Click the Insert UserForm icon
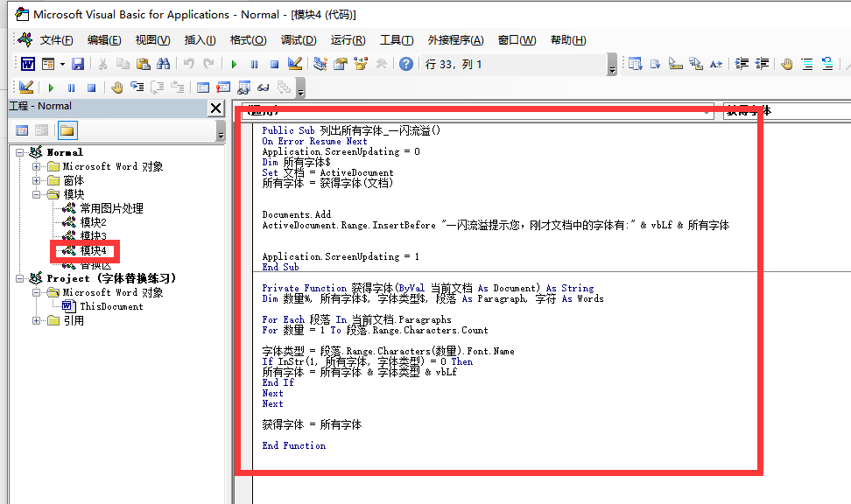The height and width of the screenshot is (504, 851). (48, 64)
